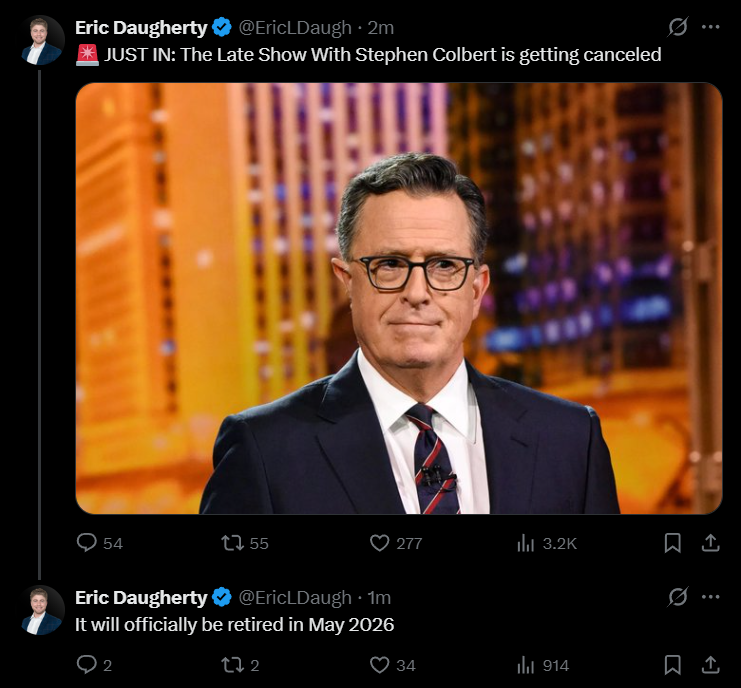The height and width of the screenshot is (688, 741).
Task: Open more options menu on second tweet
Action: [x=710, y=597]
